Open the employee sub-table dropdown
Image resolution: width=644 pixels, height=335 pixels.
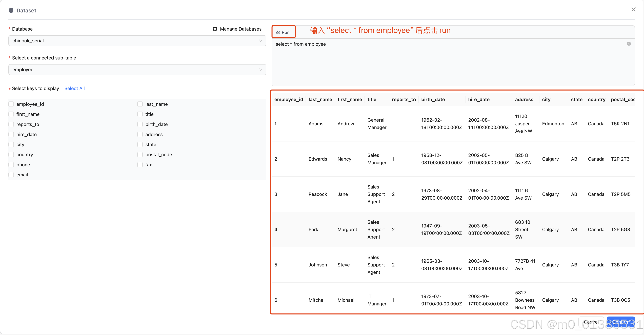tap(137, 70)
